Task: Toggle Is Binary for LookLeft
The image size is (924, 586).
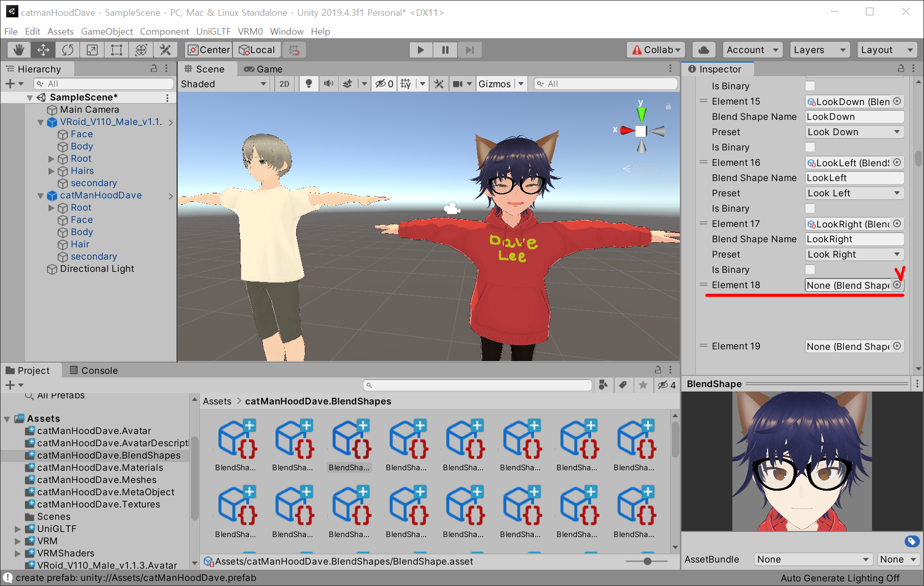Action: click(810, 209)
